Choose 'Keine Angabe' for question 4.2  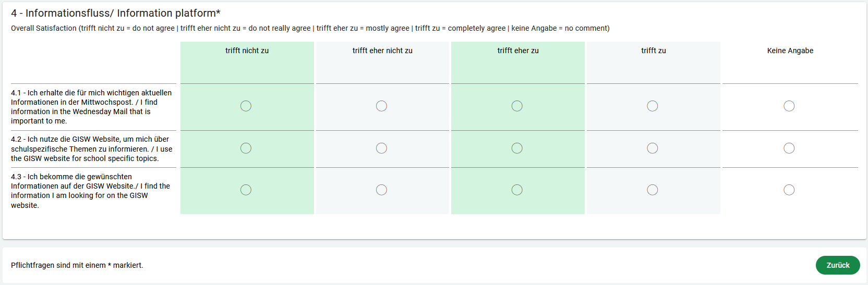(789, 148)
